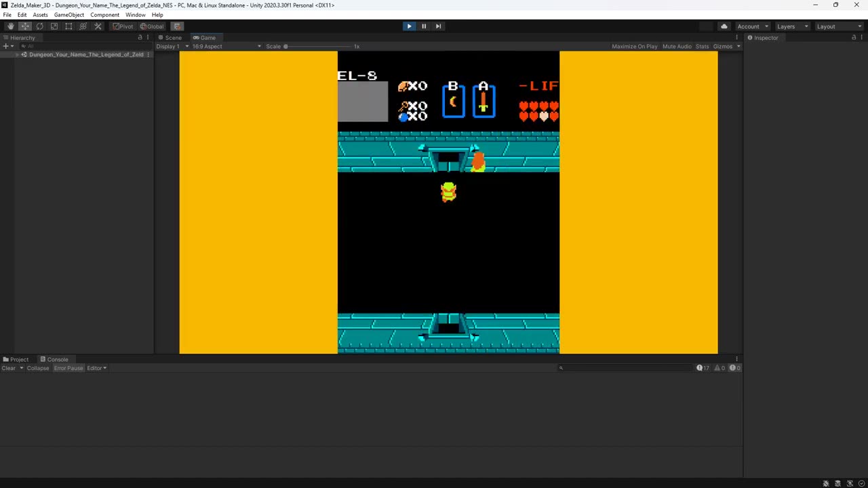Image resolution: width=868 pixels, height=488 pixels.
Task: Click the auto-generate lighting status icon
Action: [x=850, y=483]
